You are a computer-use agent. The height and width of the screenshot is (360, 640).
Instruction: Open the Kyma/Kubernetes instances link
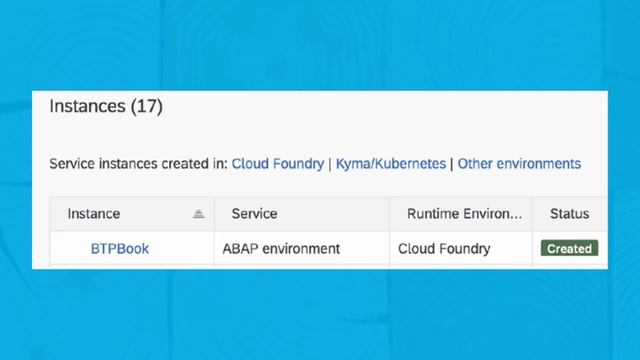pos(391,164)
